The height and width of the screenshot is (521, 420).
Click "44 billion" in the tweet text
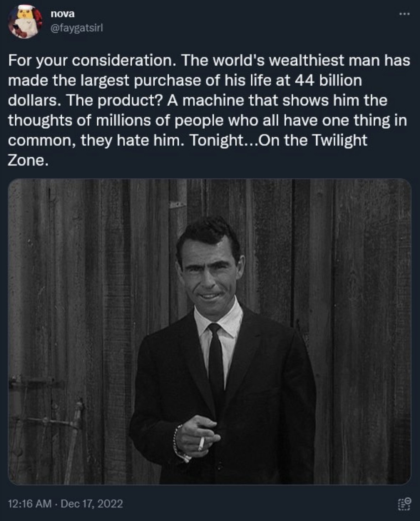pyautogui.click(x=328, y=80)
